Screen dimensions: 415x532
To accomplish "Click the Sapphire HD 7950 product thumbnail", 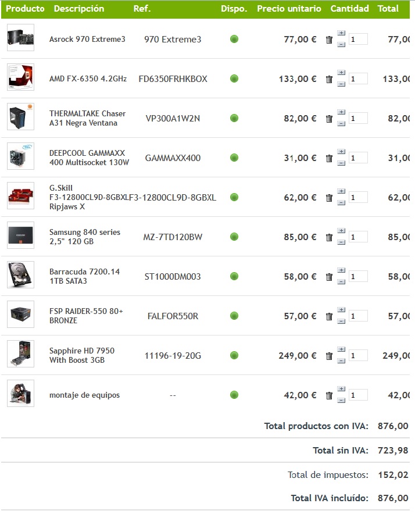I will click(20, 355).
